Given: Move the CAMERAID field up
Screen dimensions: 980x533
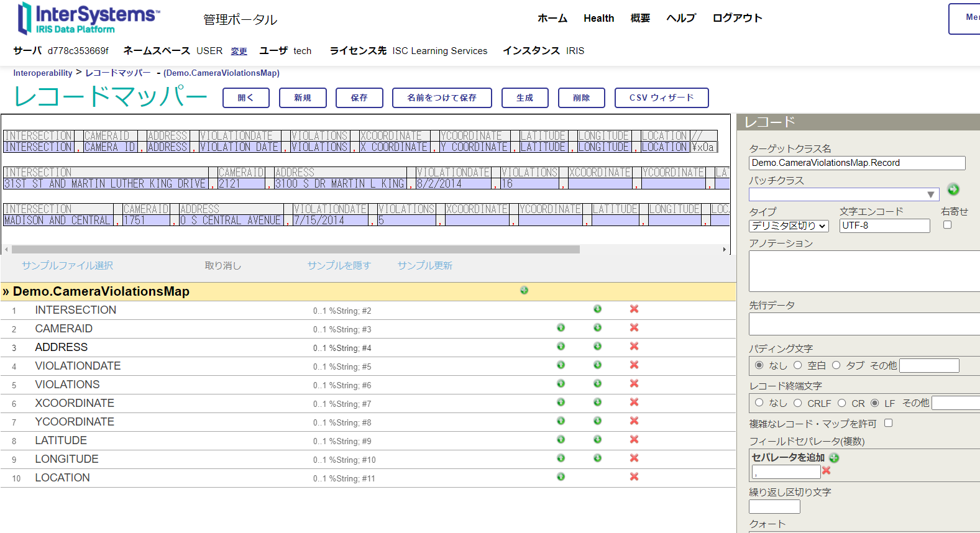Looking at the screenshot, I should click(x=561, y=328).
